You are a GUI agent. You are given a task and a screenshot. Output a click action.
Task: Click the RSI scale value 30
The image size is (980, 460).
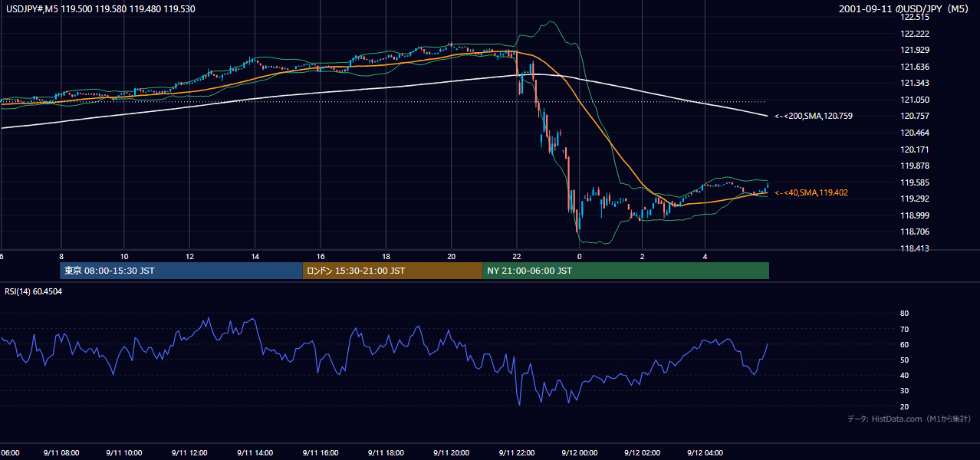click(904, 391)
